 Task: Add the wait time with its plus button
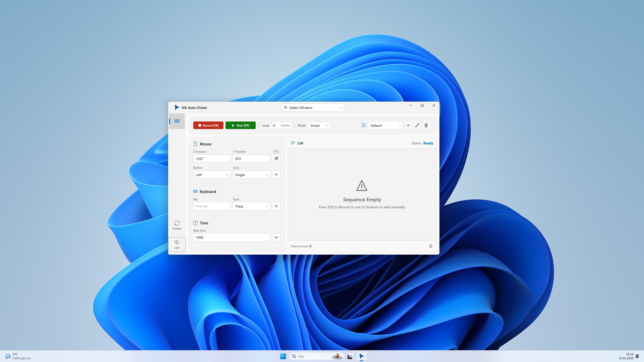tap(276, 237)
